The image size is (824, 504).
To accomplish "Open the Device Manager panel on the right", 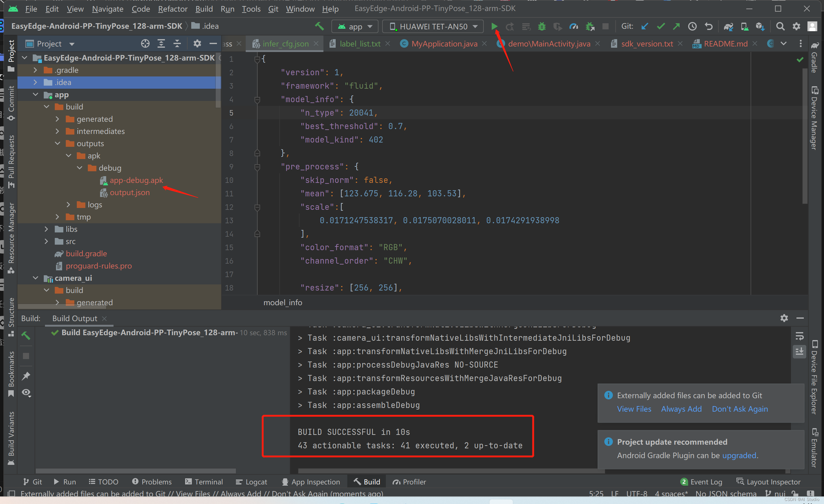I will (815, 117).
